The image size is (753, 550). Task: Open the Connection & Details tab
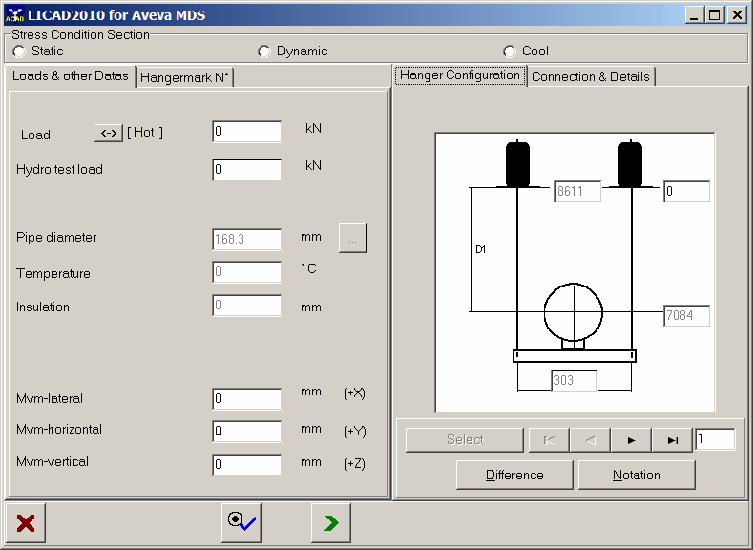point(590,77)
